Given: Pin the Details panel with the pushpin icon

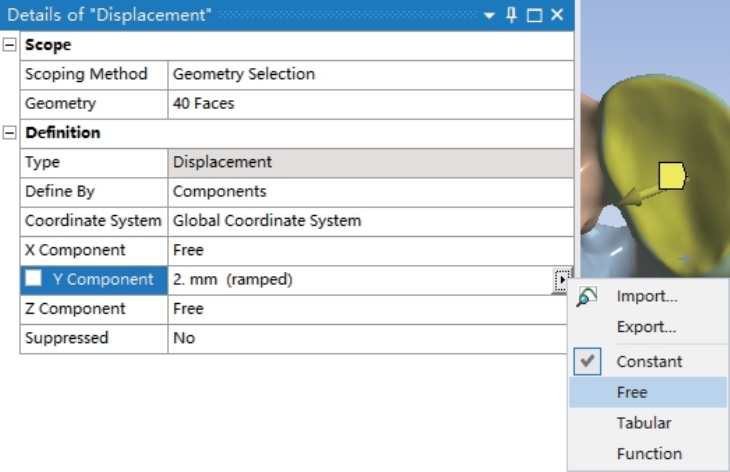Looking at the screenshot, I should click(x=511, y=15).
